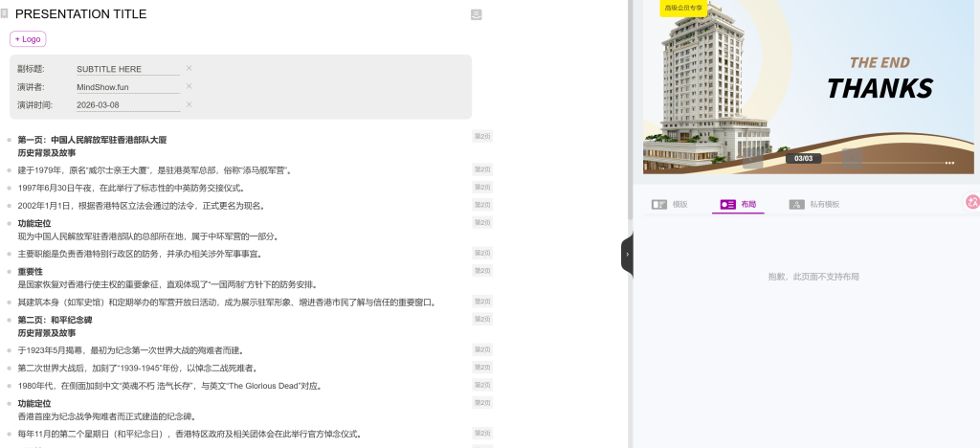Click the 第2页 tag on the 第一页 heading row
Image resolution: width=980 pixels, height=448 pixels.
pos(482,136)
